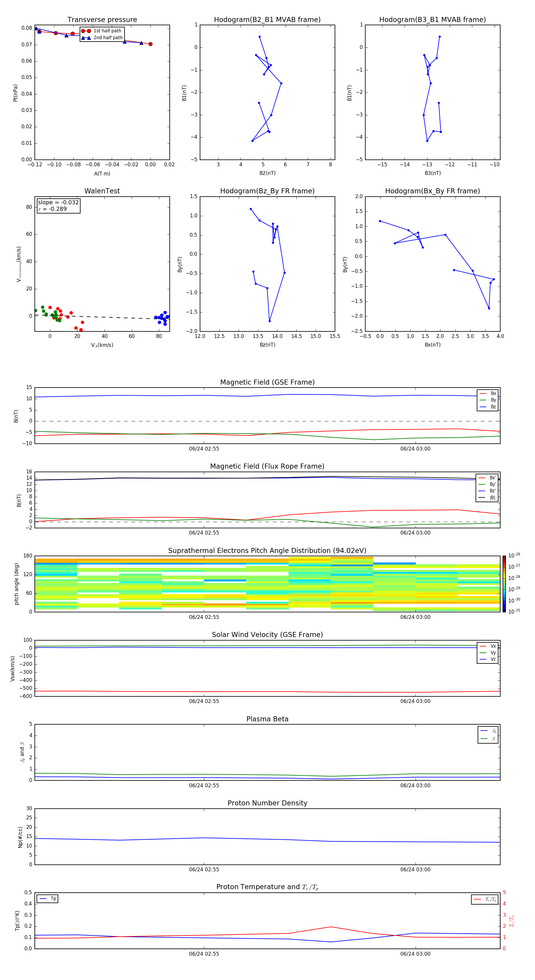Click the "Solar Wind Velocity (GSE Frame)" title

(267, 635)
